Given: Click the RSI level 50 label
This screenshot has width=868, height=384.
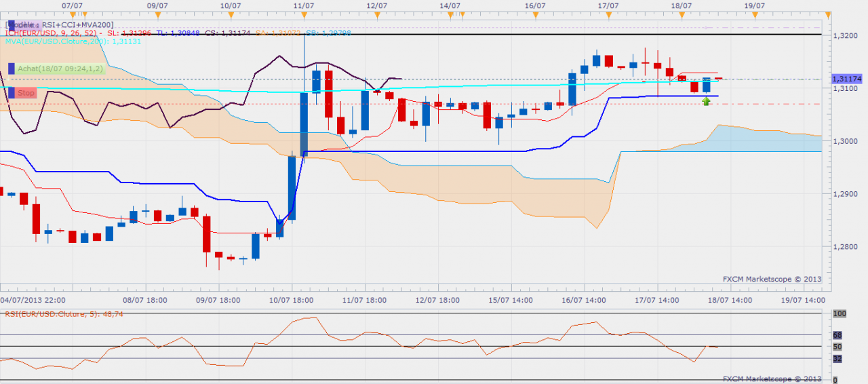Looking at the screenshot, I should coord(837,347).
